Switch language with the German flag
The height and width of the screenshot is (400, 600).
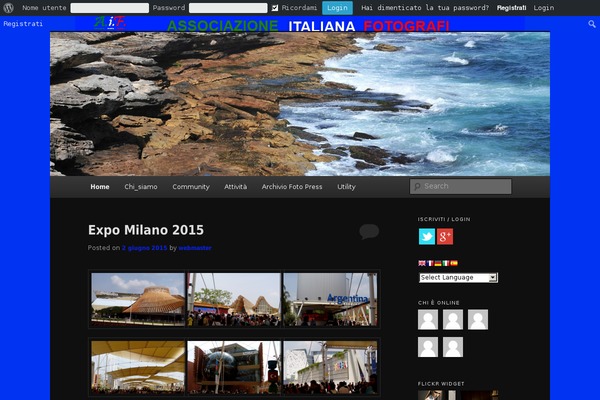[x=438, y=263]
